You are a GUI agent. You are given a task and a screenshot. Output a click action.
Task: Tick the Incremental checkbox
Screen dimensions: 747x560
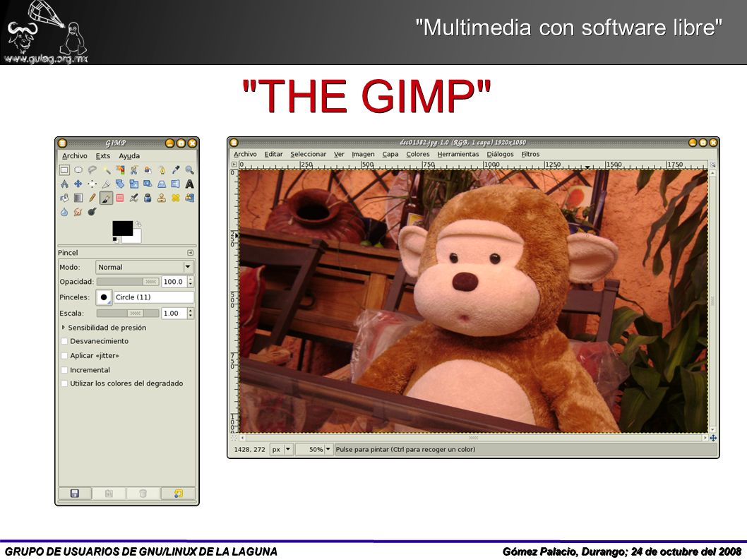point(64,370)
